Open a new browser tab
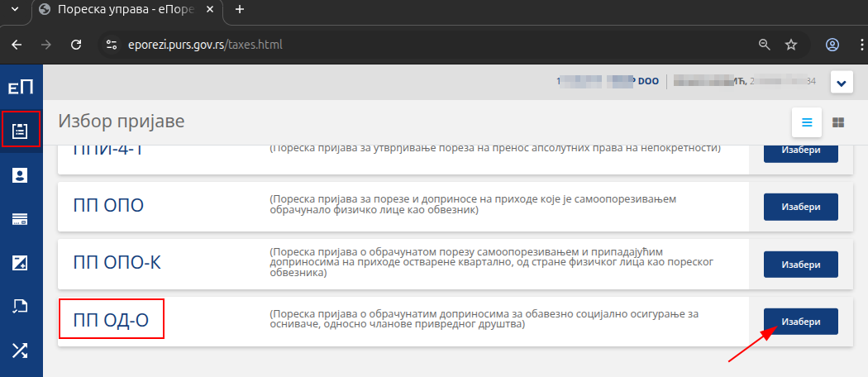The width and height of the screenshot is (868, 377). tap(240, 10)
